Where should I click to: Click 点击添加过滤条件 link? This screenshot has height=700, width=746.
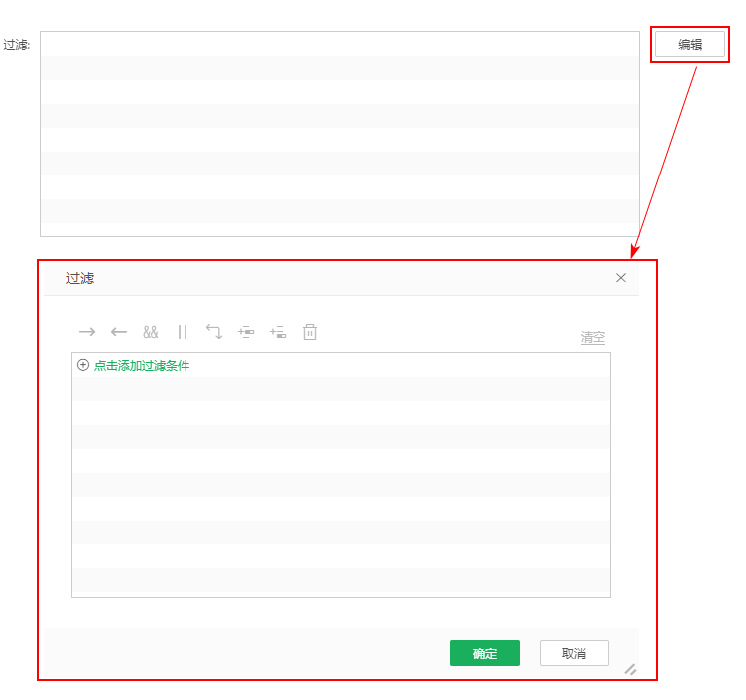(142, 365)
